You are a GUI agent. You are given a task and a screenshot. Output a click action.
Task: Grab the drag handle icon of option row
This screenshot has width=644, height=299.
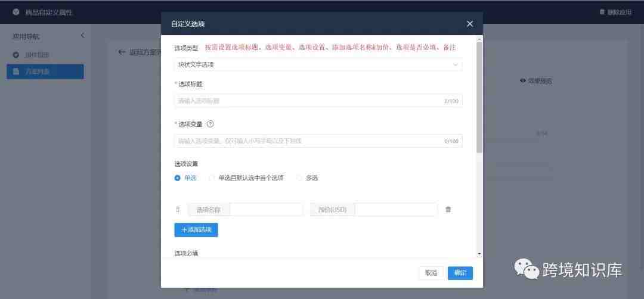[x=178, y=209]
